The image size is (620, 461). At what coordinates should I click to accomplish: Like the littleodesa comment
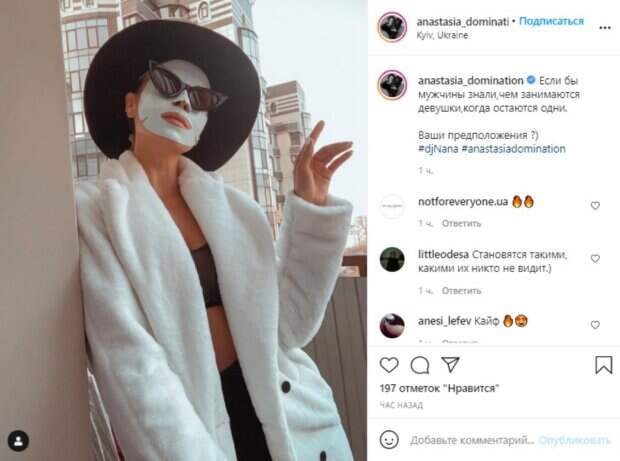click(595, 259)
